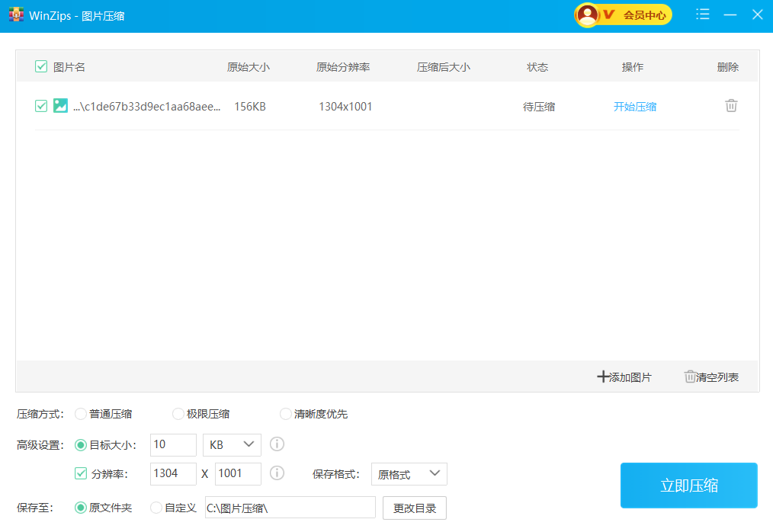Click the target size input field
The image size is (773, 532).
coord(173,444)
